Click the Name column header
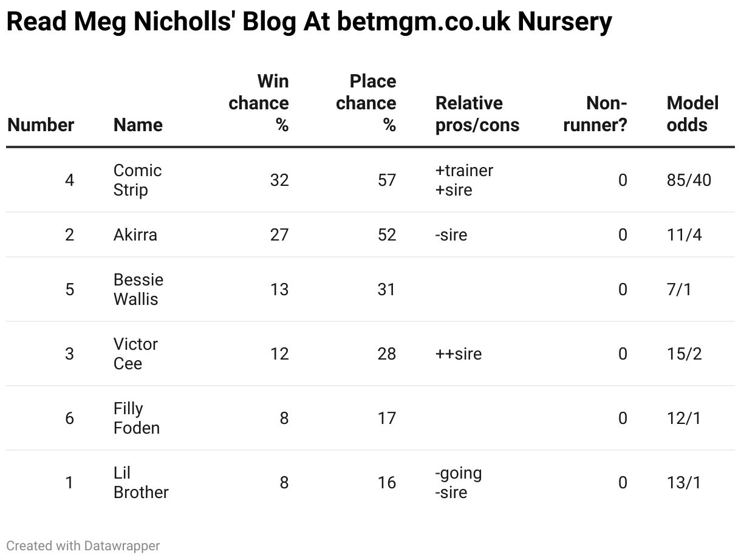The height and width of the screenshot is (560, 741). coord(138,125)
